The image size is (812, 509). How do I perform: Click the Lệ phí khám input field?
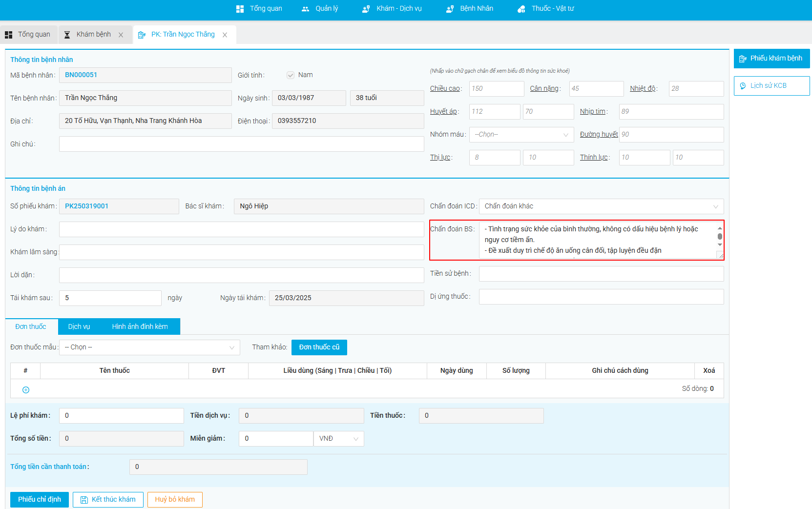(122, 416)
